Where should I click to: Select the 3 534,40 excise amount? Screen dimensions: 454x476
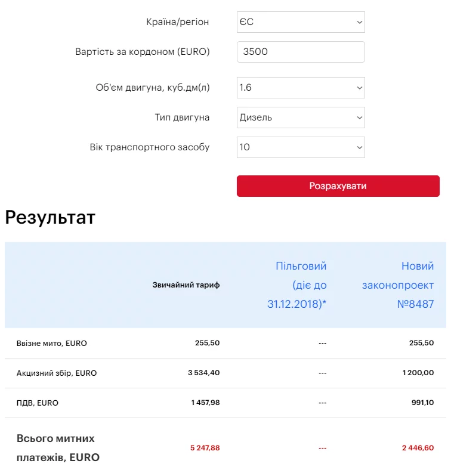pos(204,373)
